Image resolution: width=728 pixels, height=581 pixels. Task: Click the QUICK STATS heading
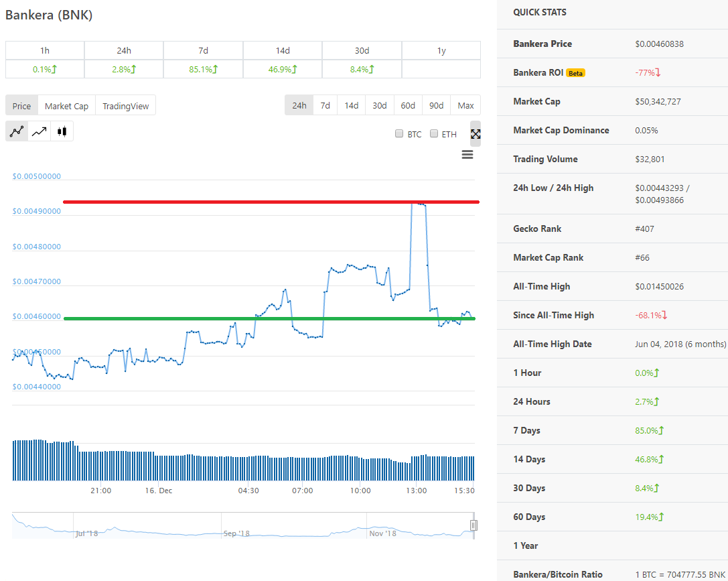[x=540, y=13]
